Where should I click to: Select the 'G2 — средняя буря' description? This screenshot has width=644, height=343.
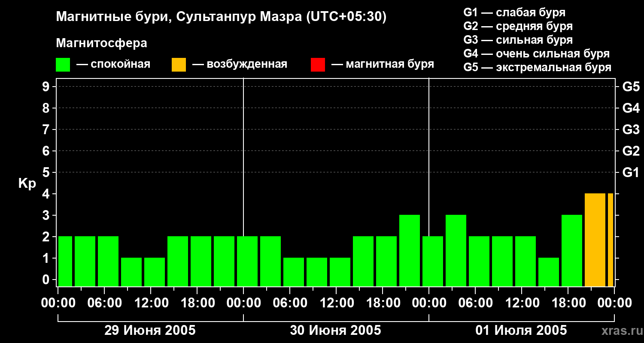[x=518, y=26]
